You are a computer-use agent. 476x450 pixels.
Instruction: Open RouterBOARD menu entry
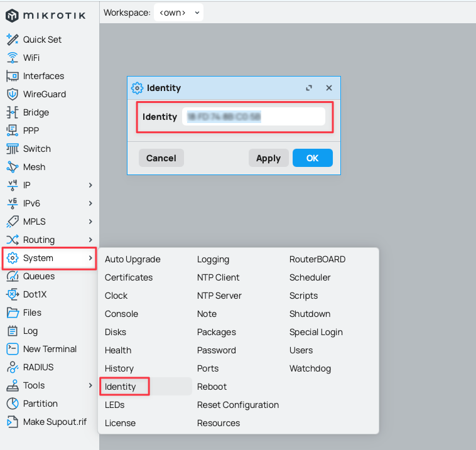click(317, 259)
